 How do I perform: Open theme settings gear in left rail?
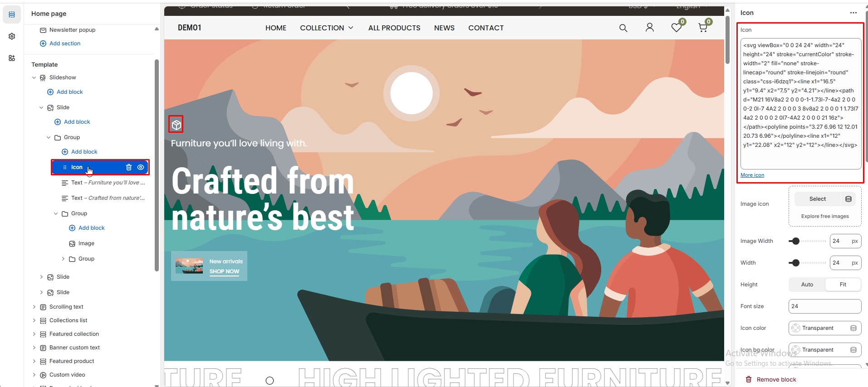(12, 36)
